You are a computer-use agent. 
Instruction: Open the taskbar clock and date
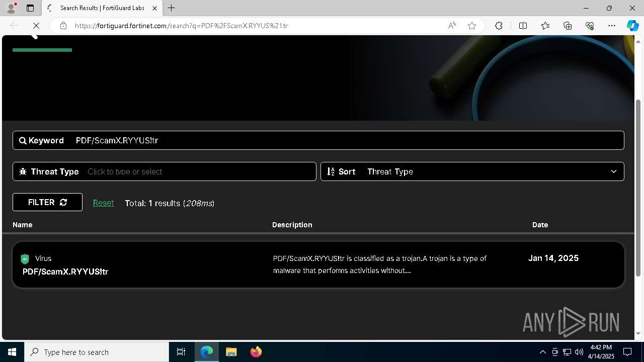602,352
